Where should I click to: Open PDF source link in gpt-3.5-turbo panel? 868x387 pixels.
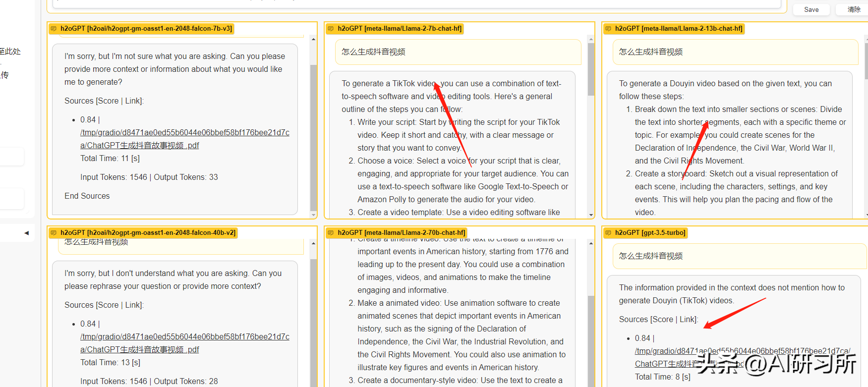pos(742,357)
